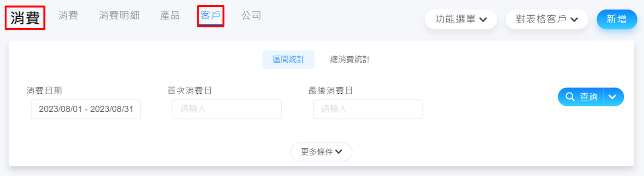This screenshot has height=176, width=644.
Task: Go to the 產品 tab
Action: 170,16
